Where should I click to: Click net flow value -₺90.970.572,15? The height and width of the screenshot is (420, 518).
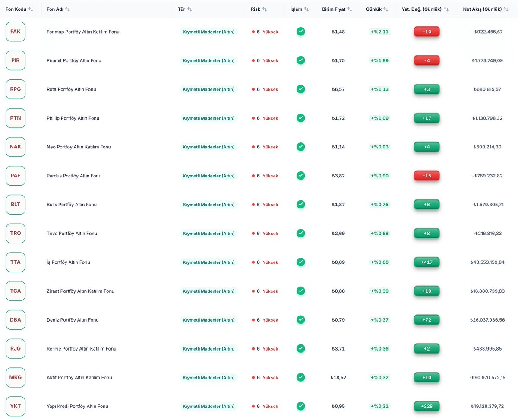pyautogui.click(x=487, y=378)
